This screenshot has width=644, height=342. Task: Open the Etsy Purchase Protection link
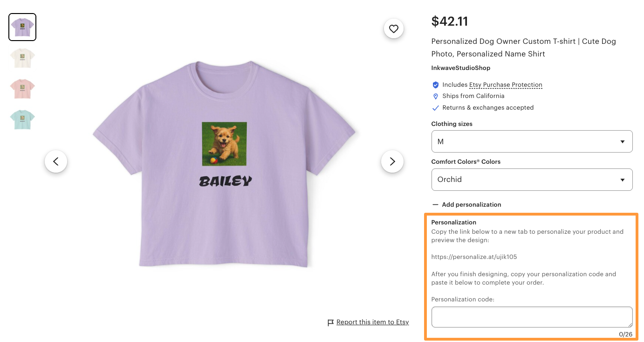pyautogui.click(x=506, y=85)
